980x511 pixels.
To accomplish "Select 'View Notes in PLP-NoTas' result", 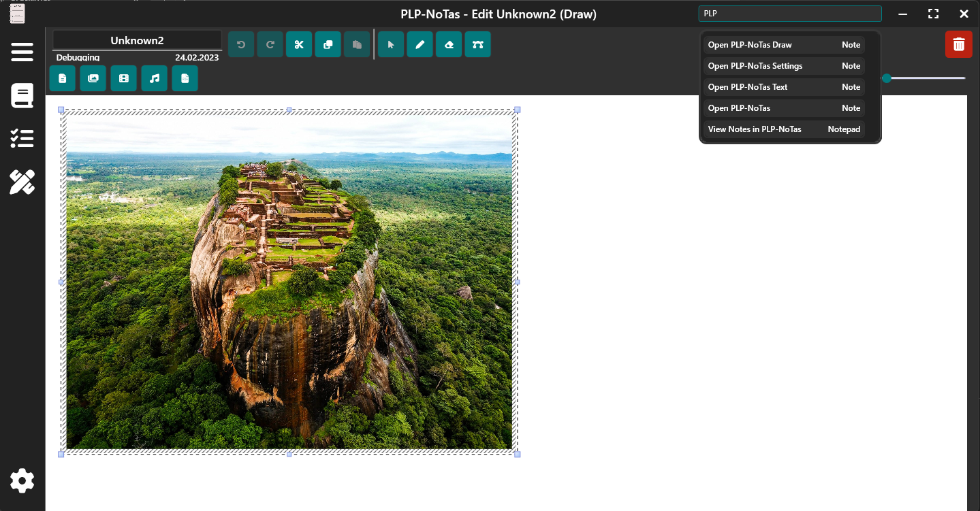I will 783,129.
